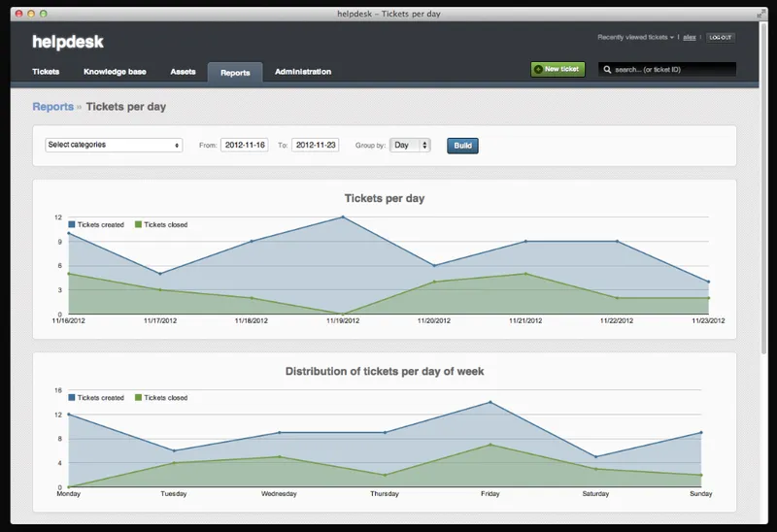Click the Sunday axis label

pyautogui.click(x=700, y=494)
